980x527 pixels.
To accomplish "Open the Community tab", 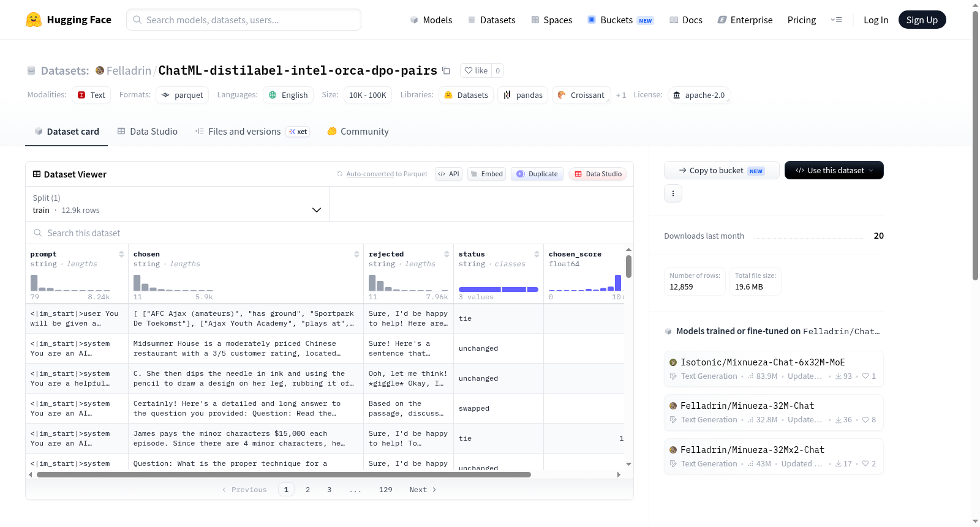I will tap(358, 131).
